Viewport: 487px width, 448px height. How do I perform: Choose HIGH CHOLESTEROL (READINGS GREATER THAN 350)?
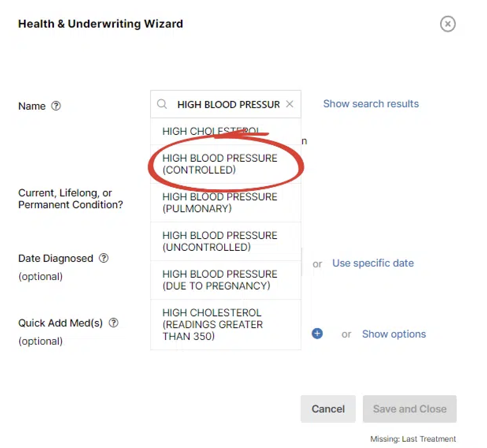[x=213, y=324]
